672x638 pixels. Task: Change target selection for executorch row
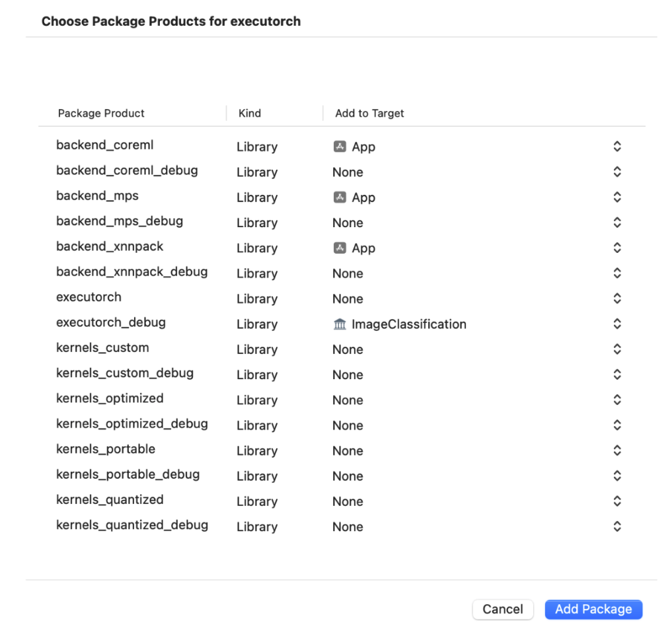click(616, 299)
